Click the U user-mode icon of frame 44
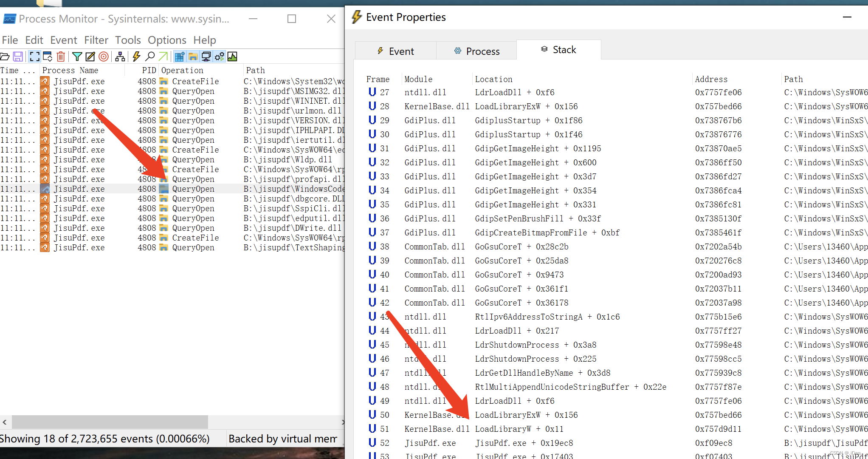 pyautogui.click(x=372, y=330)
